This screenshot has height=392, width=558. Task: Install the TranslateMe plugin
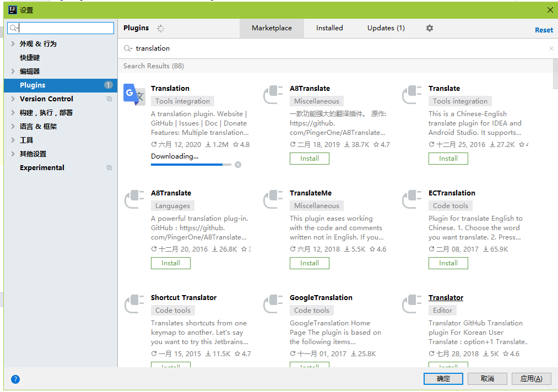click(x=309, y=263)
